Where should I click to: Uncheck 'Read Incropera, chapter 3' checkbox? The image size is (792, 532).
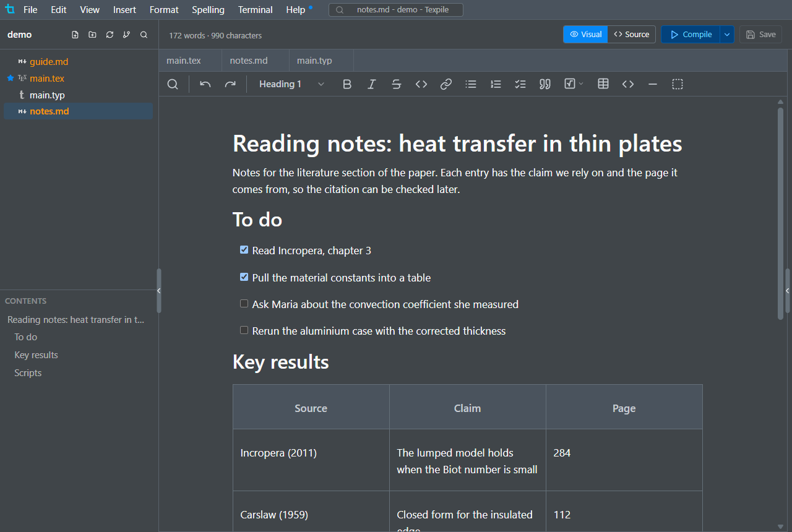tap(244, 250)
